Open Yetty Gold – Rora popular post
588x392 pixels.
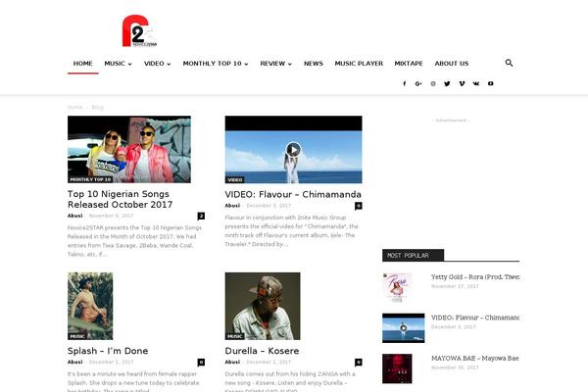click(x=475, y=276)
